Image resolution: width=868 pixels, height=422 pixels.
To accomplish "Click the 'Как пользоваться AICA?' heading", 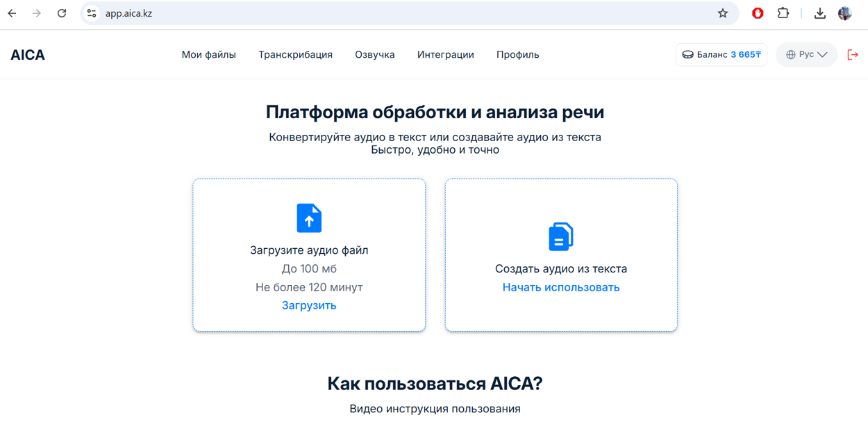I will [x=435, y=384].
